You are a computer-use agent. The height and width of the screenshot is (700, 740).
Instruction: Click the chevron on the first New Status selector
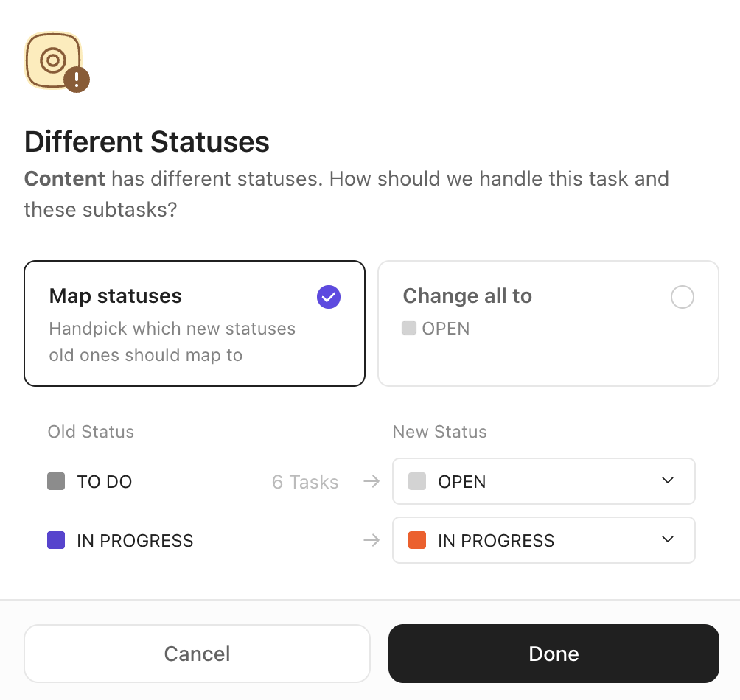click(667, 480)
